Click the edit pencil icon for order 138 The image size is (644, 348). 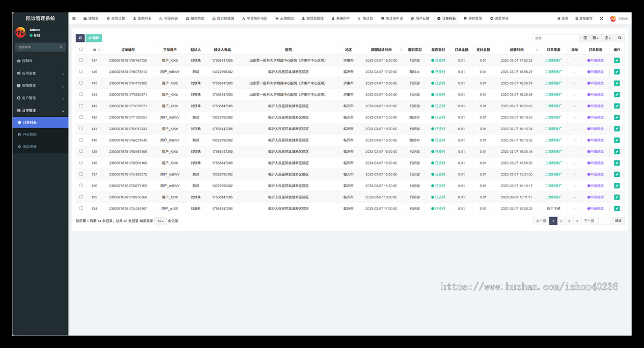pyautogui.click(x=617, y=163)
